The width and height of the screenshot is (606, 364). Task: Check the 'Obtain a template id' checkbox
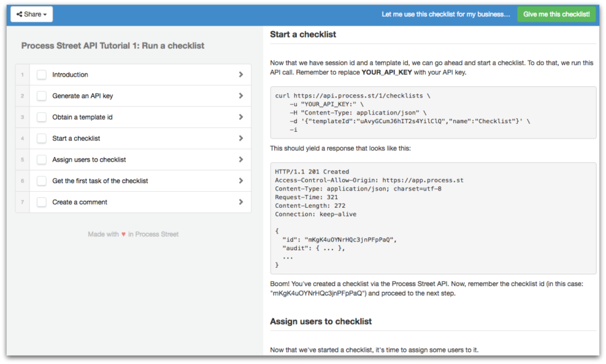[x=41, y=117]
